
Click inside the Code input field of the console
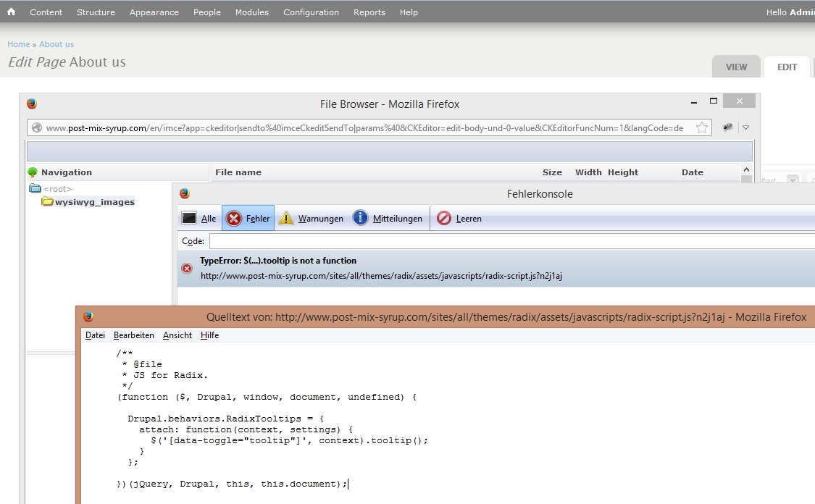[x=290, y=240]
